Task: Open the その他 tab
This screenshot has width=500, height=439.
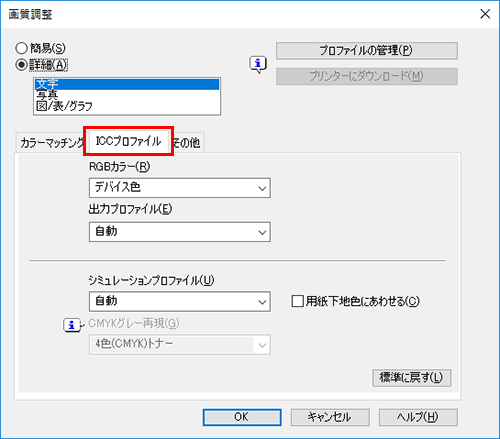Action: pyautogui.click(x=187, y=143)
